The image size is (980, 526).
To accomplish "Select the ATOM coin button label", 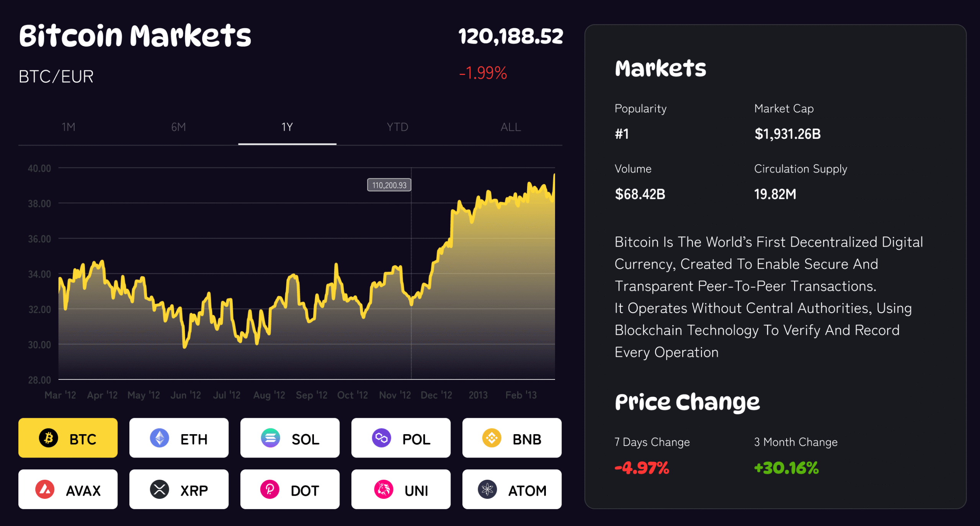I will tap(527, 491).
